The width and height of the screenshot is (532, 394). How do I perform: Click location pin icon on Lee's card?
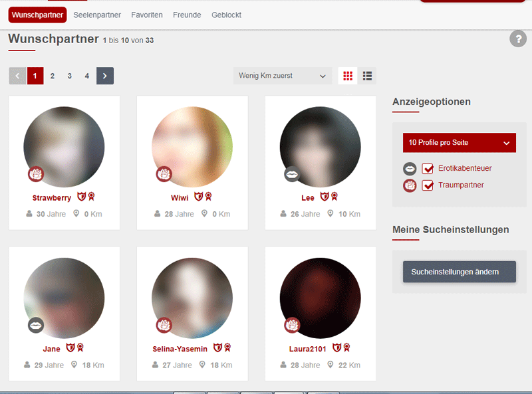point(330,213)
